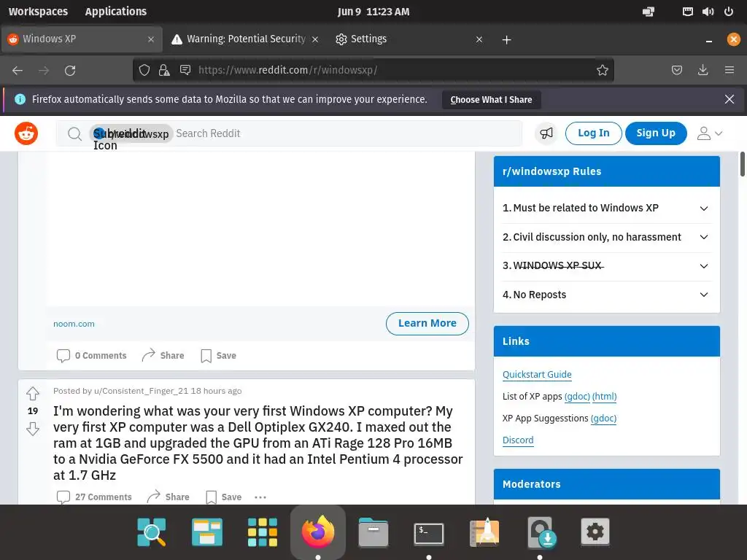The width and height of the screenshot is (747, 560).
Task: Open the Terminal from the dock
Action: 429,533
